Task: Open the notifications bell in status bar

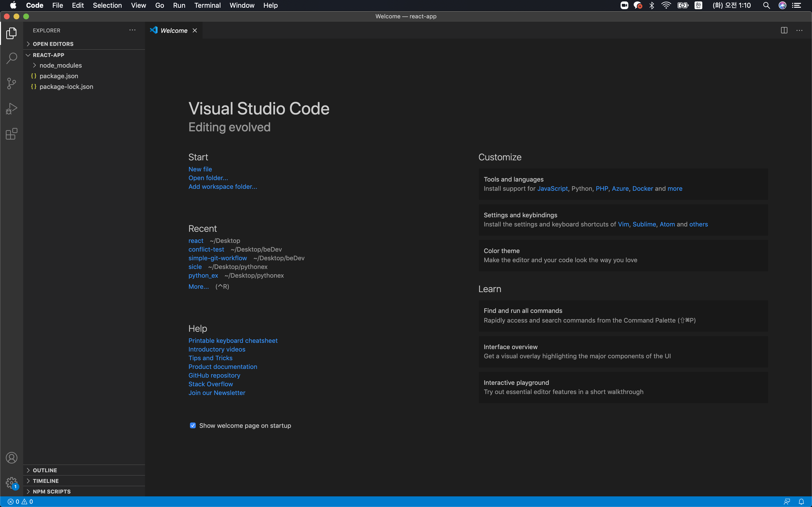Action: pyautogui.click(x=801, y=502)
